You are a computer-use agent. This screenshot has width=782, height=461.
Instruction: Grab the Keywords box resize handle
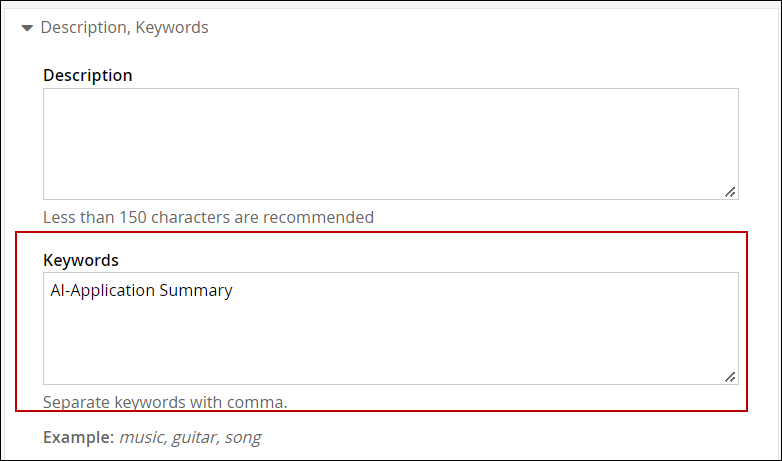click(x=731, y=376)
